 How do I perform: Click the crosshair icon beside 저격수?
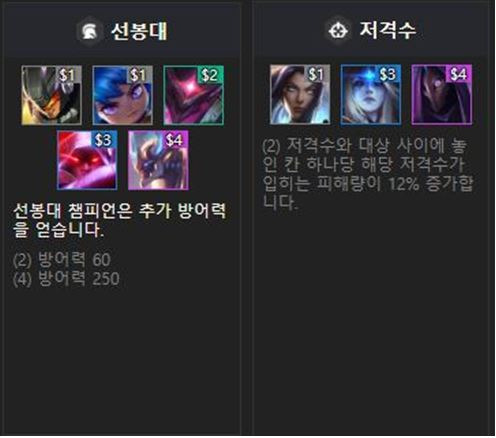click(338, 31)
